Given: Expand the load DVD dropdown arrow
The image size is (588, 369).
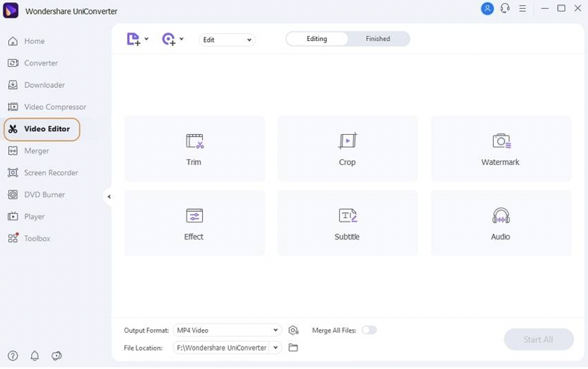Looking at the screenshot, I should click(181, 39).
